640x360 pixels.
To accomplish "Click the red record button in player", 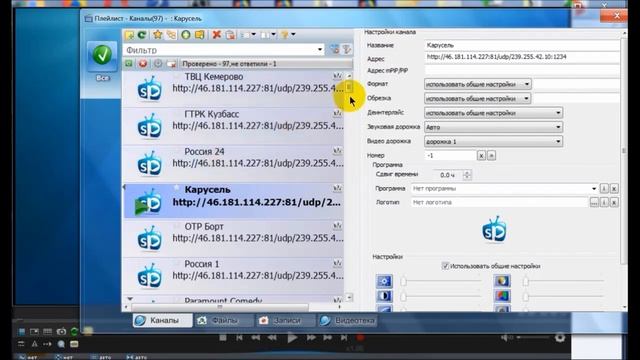I will [360, 338].
